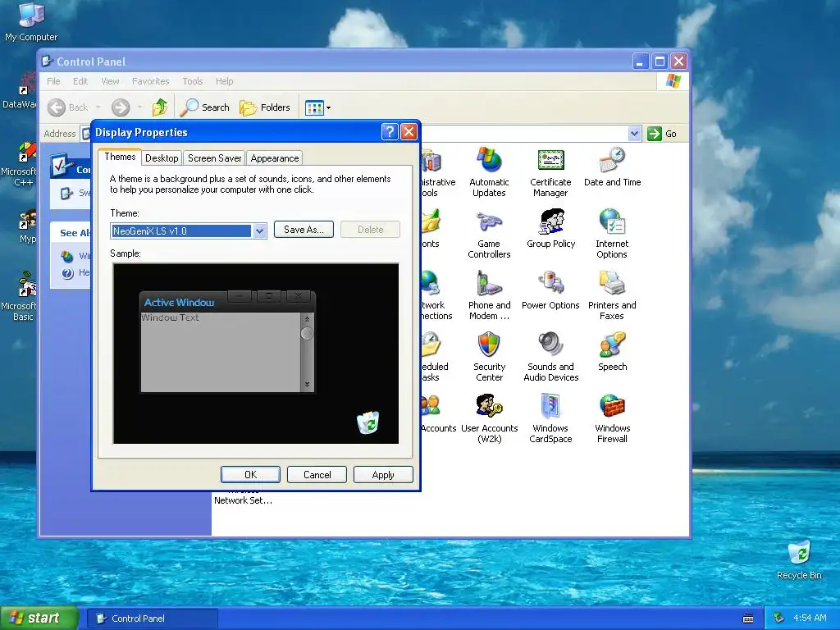Click the Up folder toolbar icon
840x630 pixels.
(x=160, y=107)
